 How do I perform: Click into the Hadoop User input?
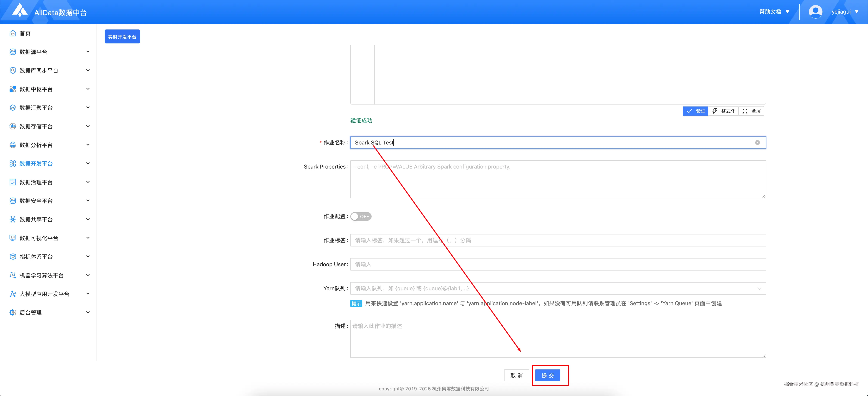tap(558, 265)
